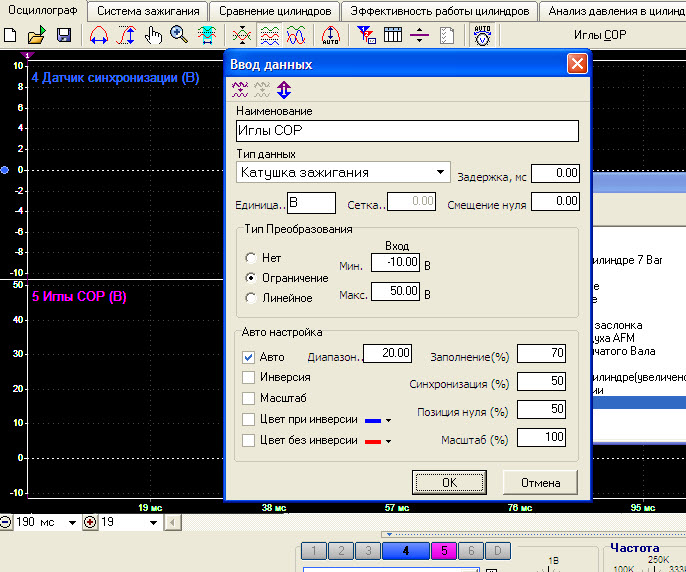
Task: Select the vertical measurement cursor tool
Action: (126, 35)
